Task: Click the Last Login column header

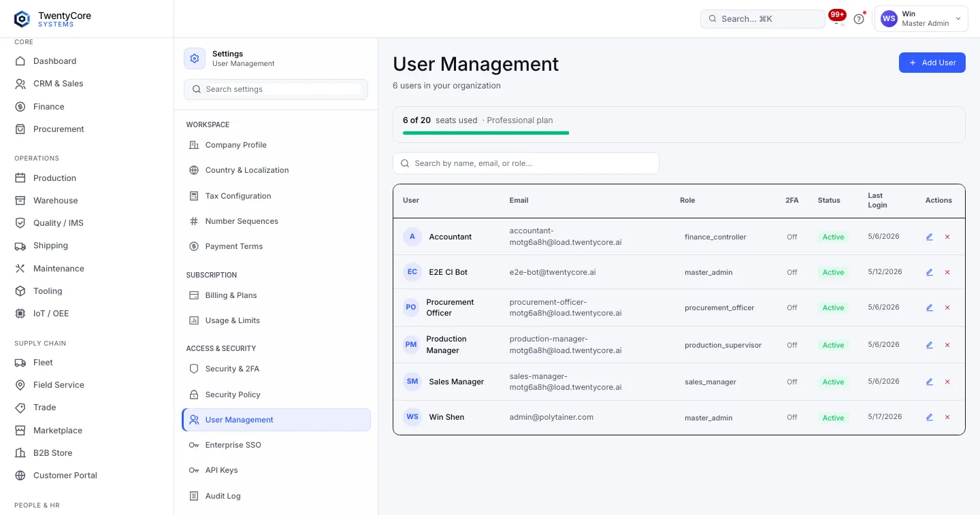Action: [x=877, y=200]
